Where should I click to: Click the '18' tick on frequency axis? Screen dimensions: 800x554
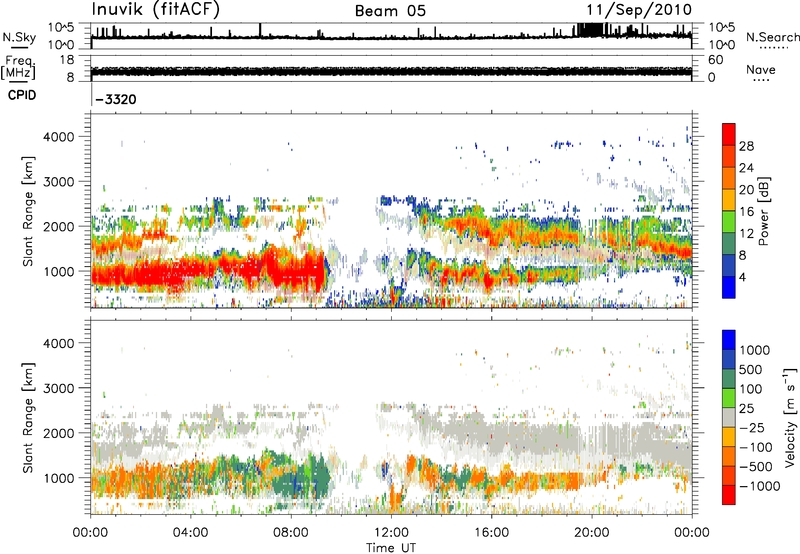pyautogui.click(x=67, y=60)
